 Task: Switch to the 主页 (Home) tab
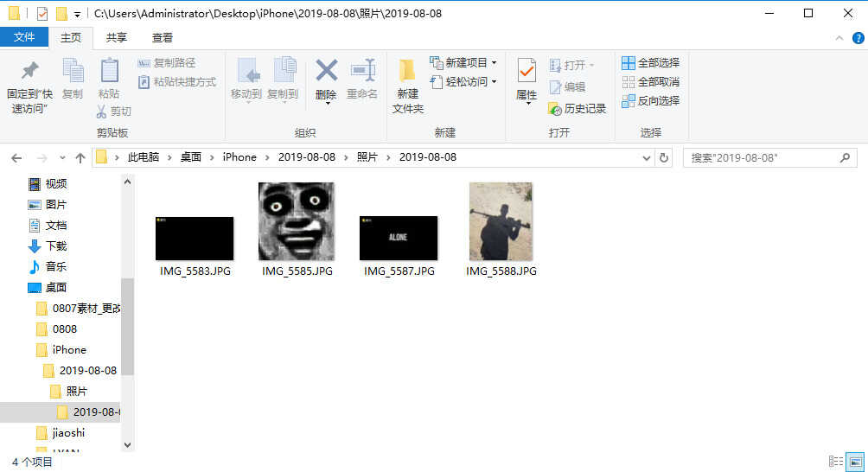click(71, 38)
